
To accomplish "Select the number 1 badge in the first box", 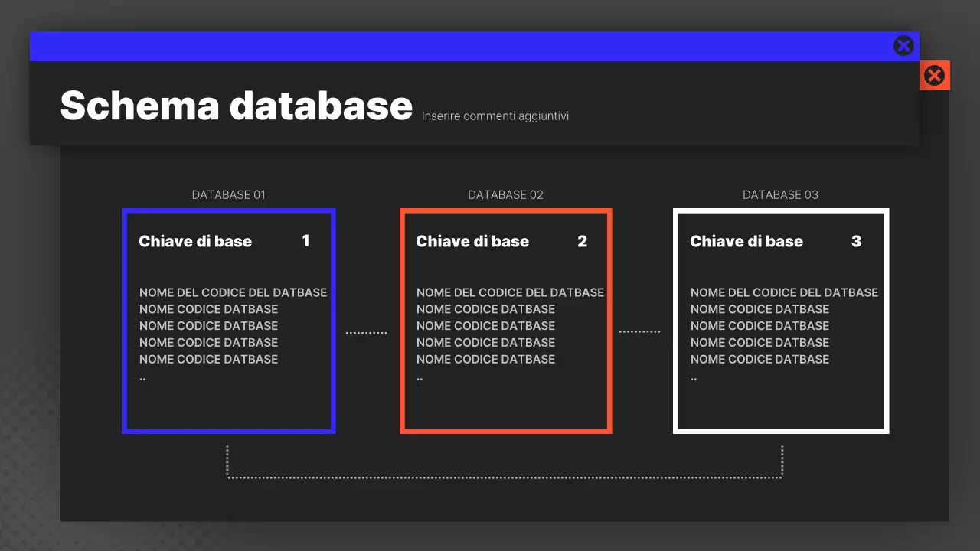I will pyautogui.click(x=306, y=241).
